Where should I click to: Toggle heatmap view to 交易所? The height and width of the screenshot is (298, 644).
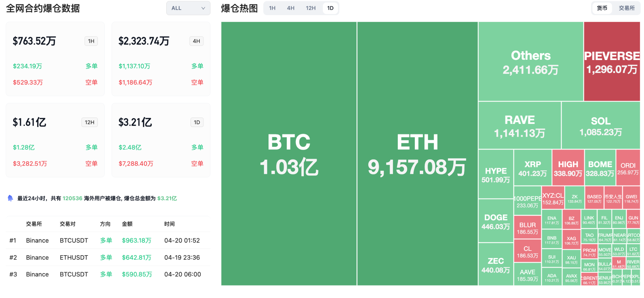click(626, 8)
